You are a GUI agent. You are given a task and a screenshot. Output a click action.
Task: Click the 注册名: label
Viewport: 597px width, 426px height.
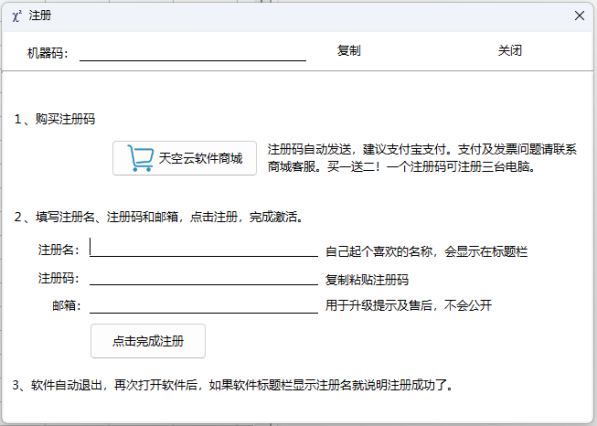pos(59,250)
